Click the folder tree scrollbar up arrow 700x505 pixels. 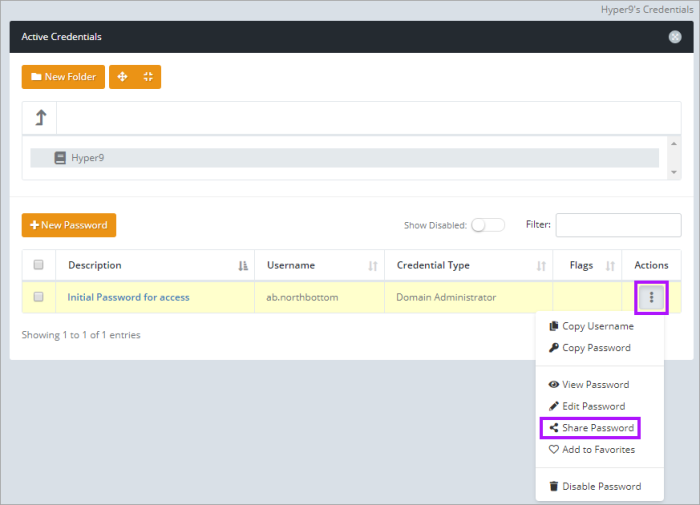point(674,144)
